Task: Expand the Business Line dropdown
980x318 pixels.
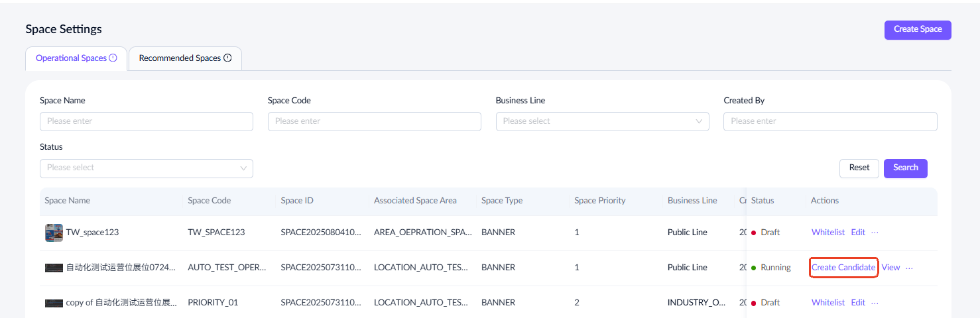Action: (x=602, y=121)
